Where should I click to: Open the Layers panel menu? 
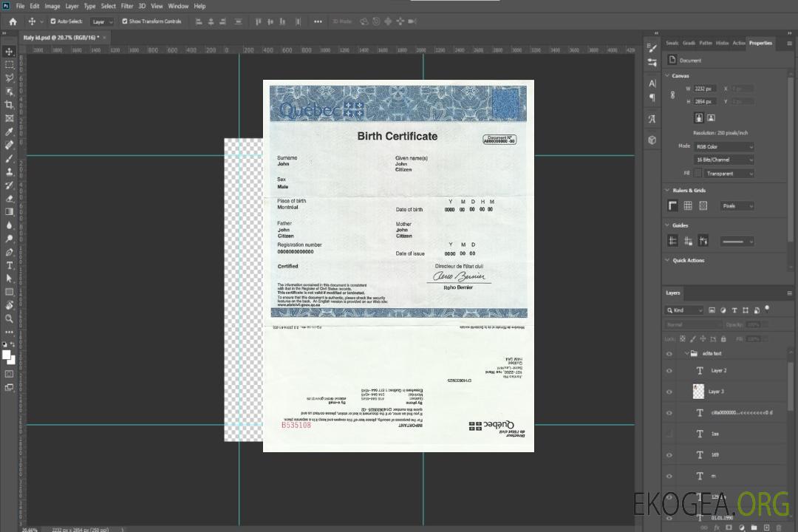tap(789, 293)
